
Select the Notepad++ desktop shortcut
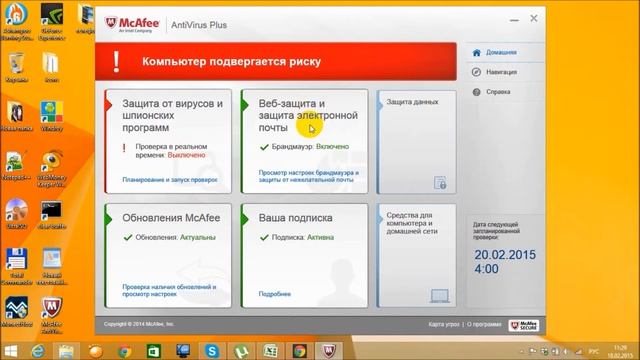pos(16,165)
